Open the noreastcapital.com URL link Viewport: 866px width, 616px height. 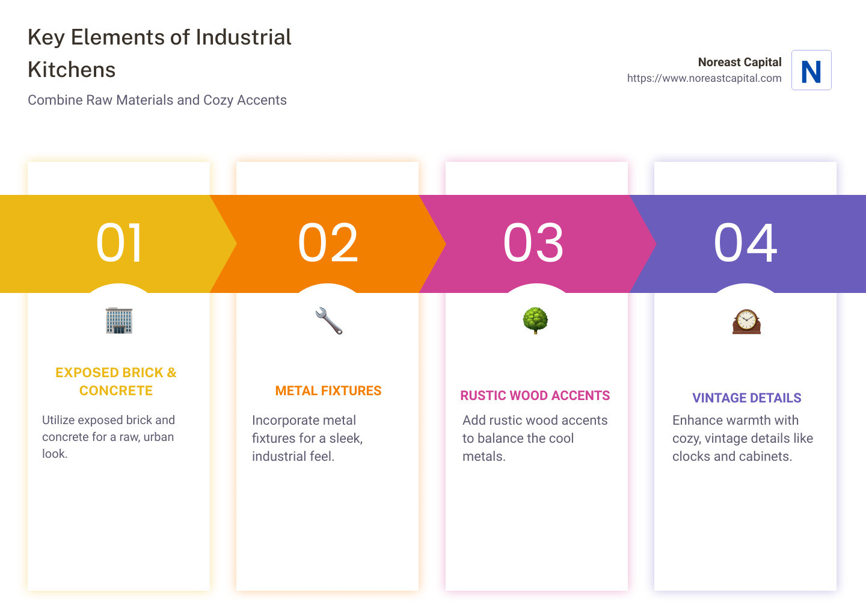point(704,78)
